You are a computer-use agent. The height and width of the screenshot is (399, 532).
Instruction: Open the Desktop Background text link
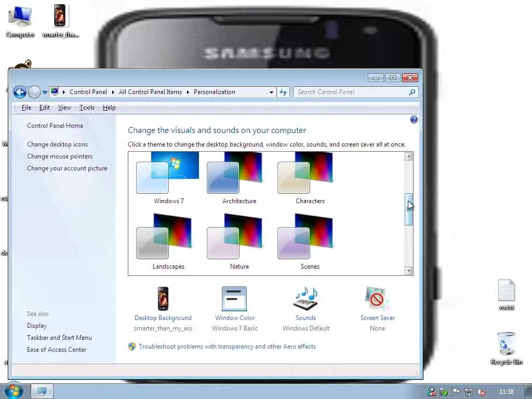click(163, 318)
